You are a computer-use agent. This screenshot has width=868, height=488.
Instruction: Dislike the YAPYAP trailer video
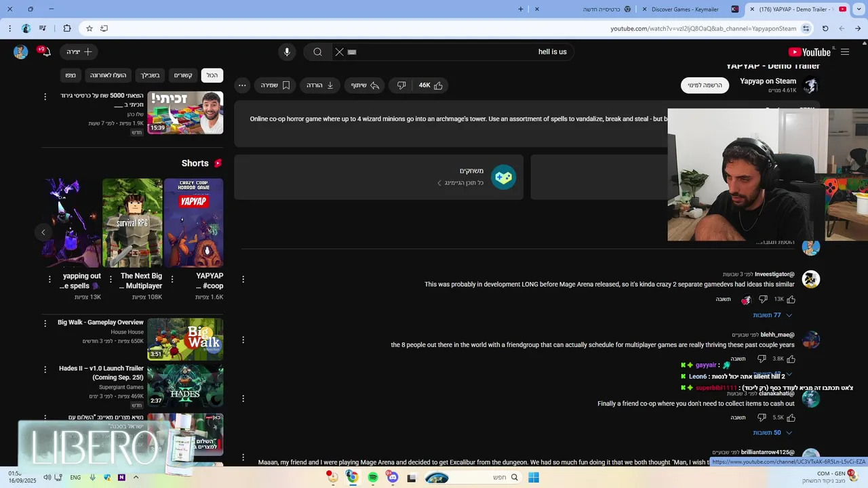click(x=401, y=85)
